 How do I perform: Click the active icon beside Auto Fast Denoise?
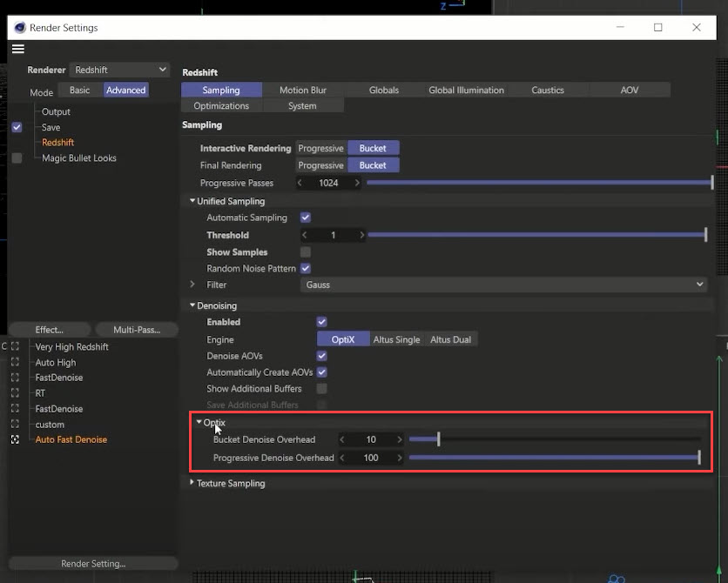[x=15, y=439]
